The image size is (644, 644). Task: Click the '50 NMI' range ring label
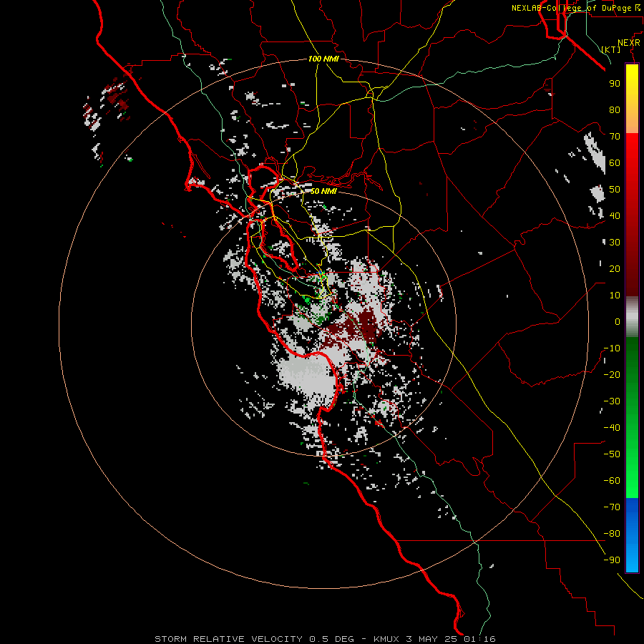click(x=323, y=191)
